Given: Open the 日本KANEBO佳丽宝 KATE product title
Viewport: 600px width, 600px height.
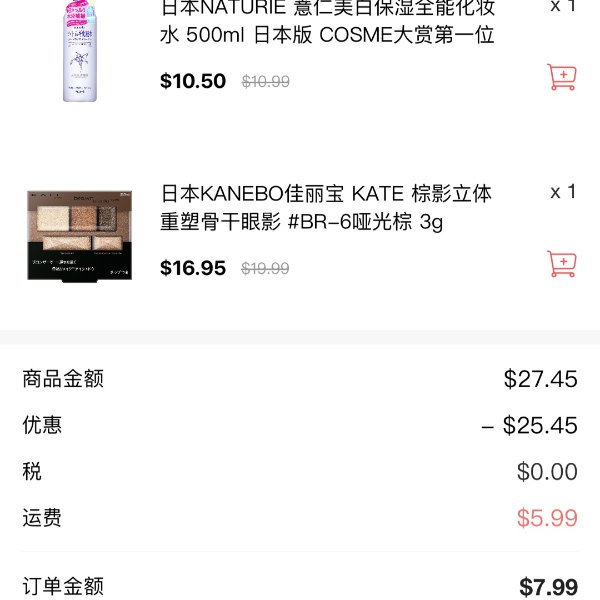Looking at the screenshot, I should (326, 207).
